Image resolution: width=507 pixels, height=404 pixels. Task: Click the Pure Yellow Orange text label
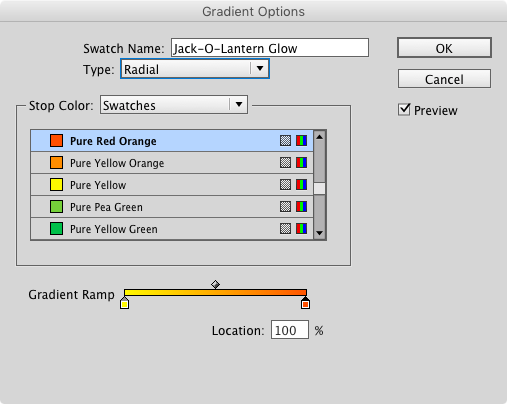click(117, 163)
